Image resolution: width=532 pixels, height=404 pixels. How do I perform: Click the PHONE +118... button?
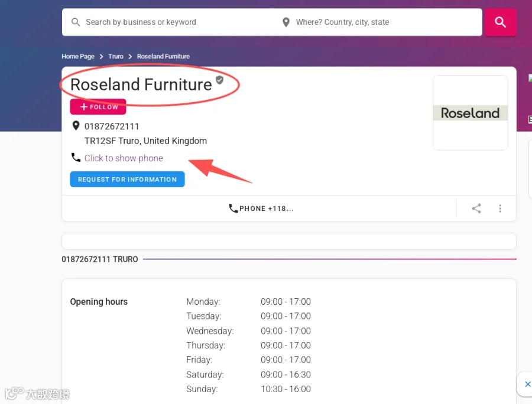pos(261,208)
